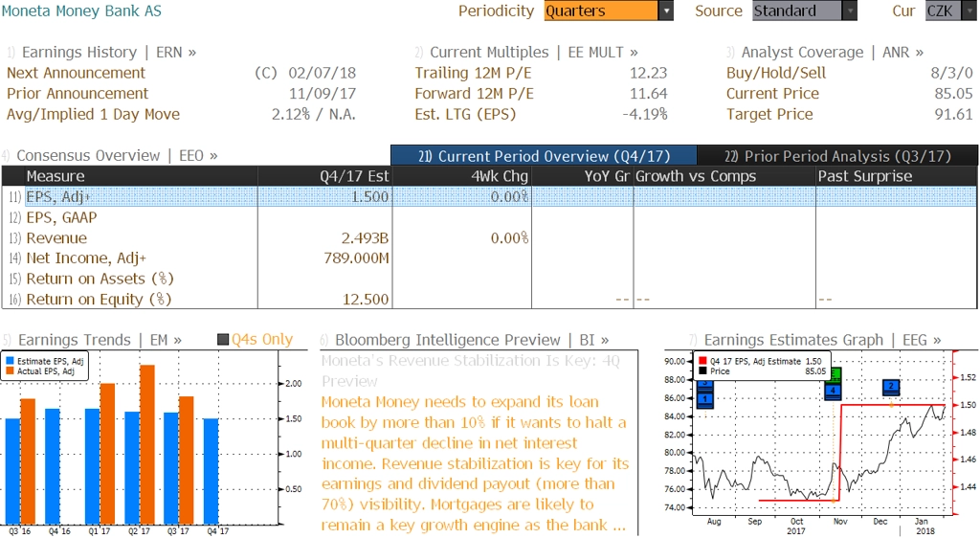Open Current Multiples EE MULT link
This screenshot has width=980, height=538.
click(534, 53)
